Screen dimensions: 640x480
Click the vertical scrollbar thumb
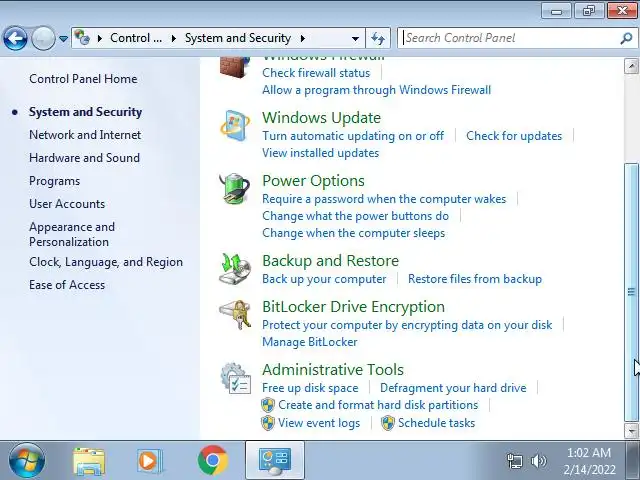pyautogui.click(x=631, y=292)
